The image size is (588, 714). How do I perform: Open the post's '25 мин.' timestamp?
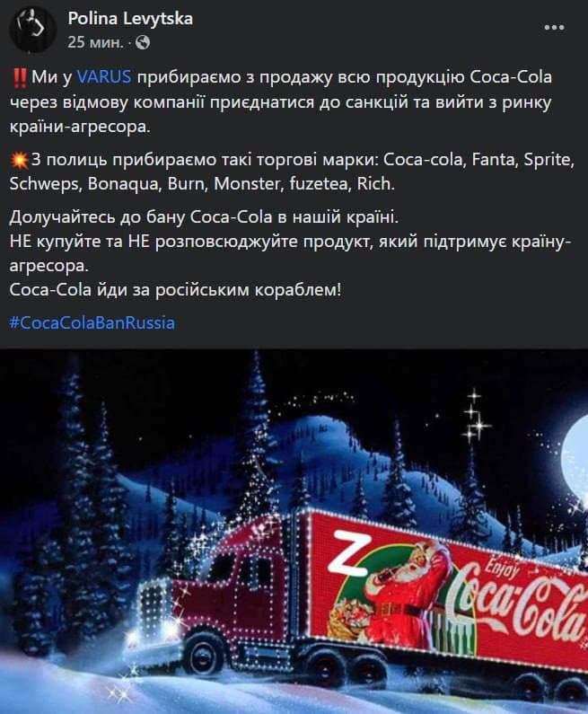(95, 42)
